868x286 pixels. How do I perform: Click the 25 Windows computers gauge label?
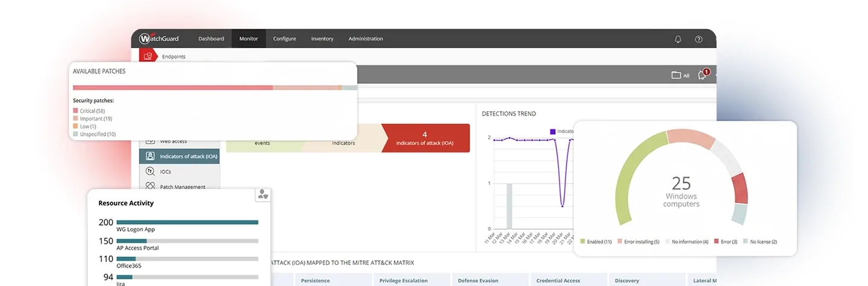coord(681,191)
